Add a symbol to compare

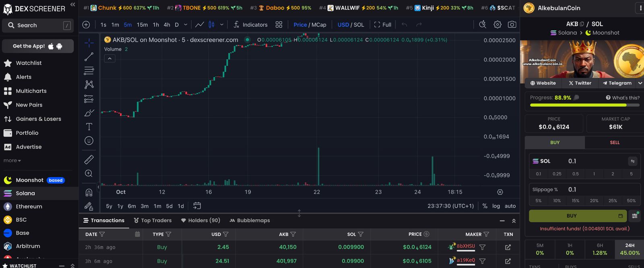coord(86,25)
